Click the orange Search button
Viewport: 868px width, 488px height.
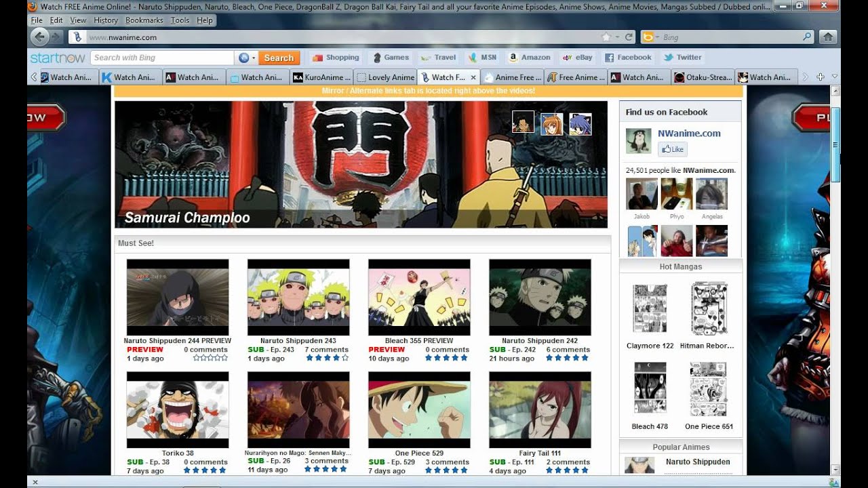pos(279,58)
